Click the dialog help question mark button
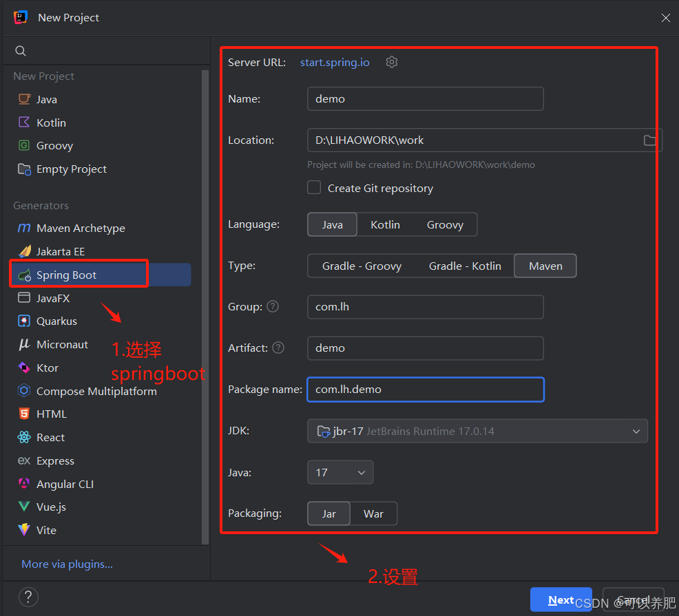The height and width of the screenshot is (616, 679). click(29, 597)
